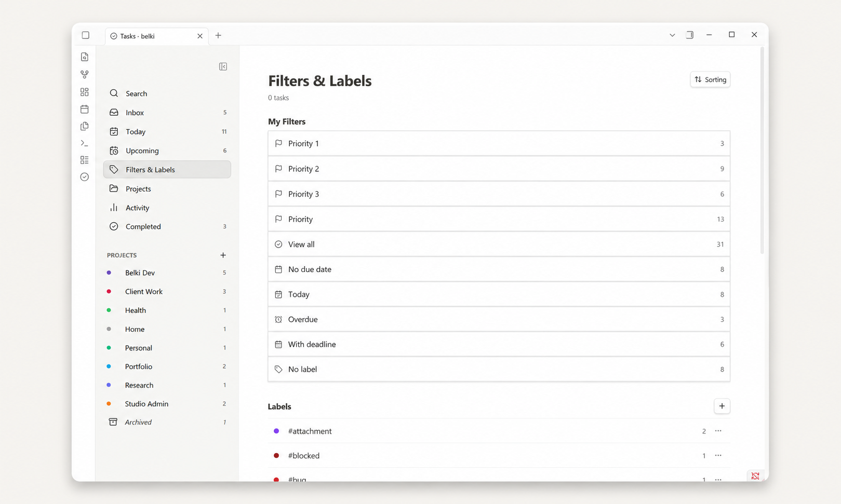Open the Health project
The width and height of the screenshot is (841, 504).
coord(167,310)
